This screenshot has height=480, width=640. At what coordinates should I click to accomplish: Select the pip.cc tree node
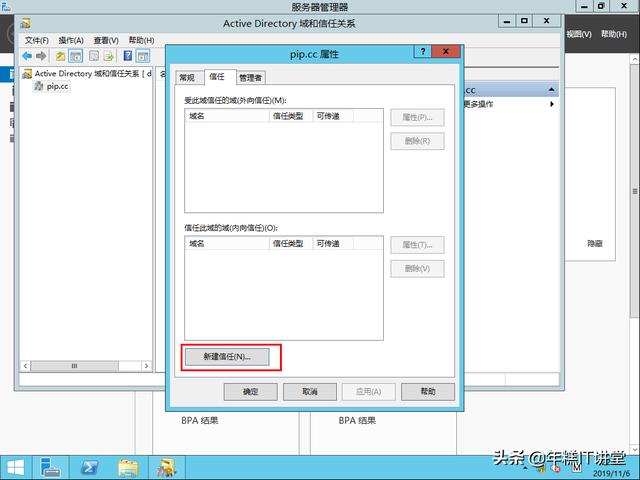point(58,86)
